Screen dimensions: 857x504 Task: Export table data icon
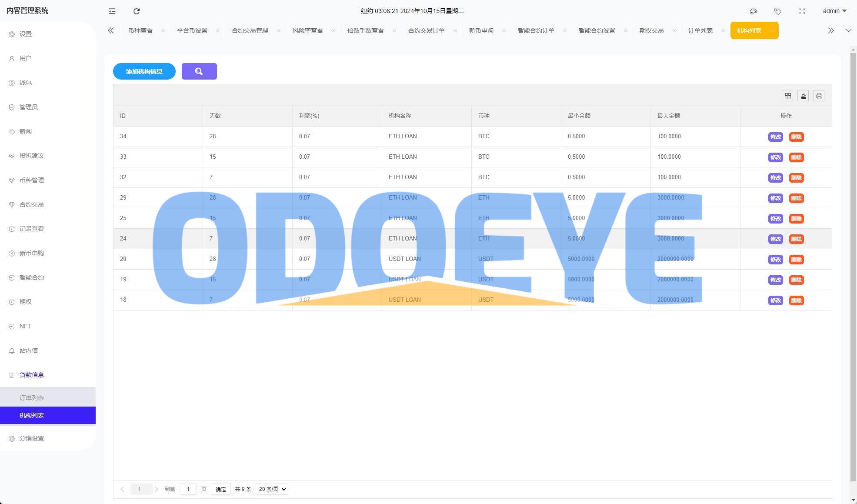pyautogui.click(x=804, y=96)
